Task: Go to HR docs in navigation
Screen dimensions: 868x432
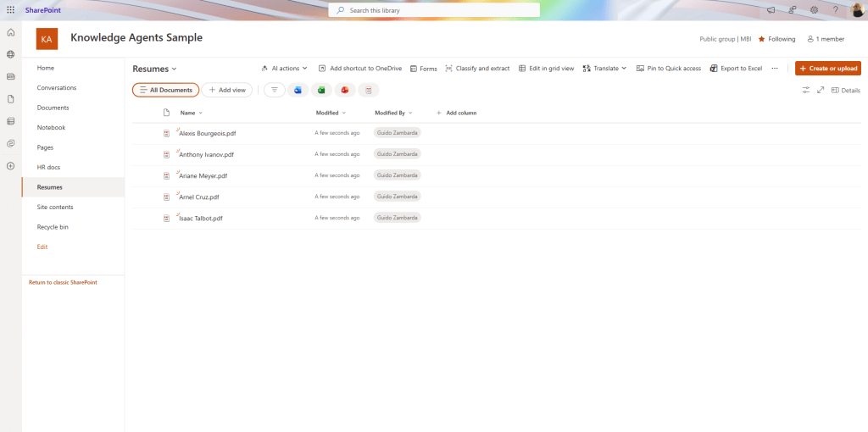Action: (x=48, y=167)
